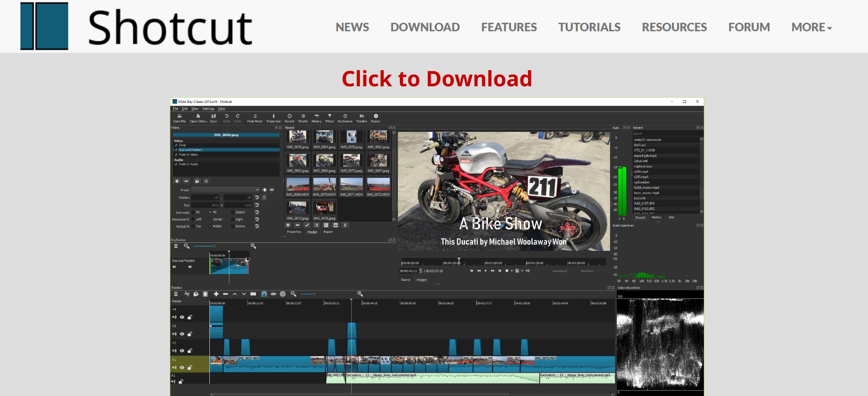Viewport: 868px width, 396px height.
Task: Copy filters using the copy icon
Action: point(197,181)
